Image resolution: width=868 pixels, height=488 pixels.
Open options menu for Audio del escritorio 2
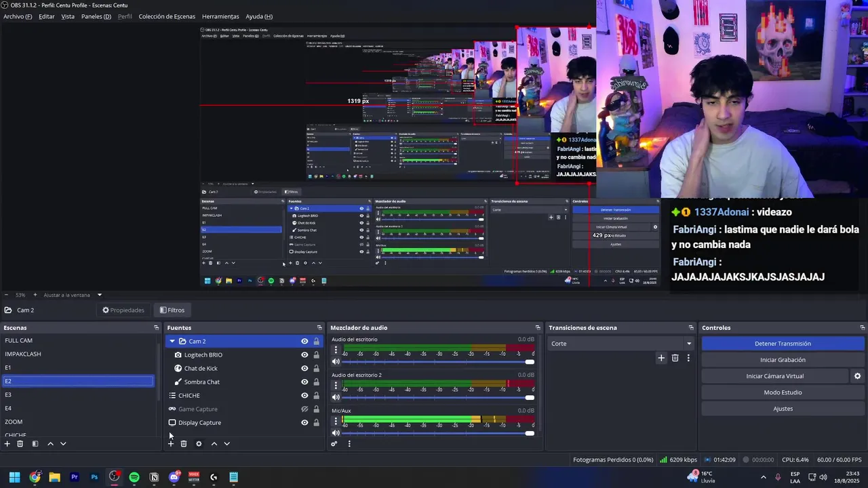[336, 386]
